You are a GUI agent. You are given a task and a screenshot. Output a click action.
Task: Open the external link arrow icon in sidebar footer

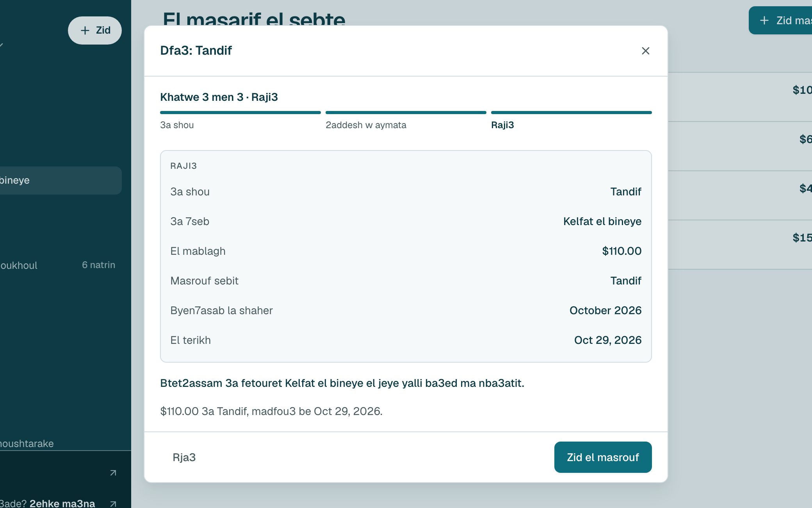113,473
